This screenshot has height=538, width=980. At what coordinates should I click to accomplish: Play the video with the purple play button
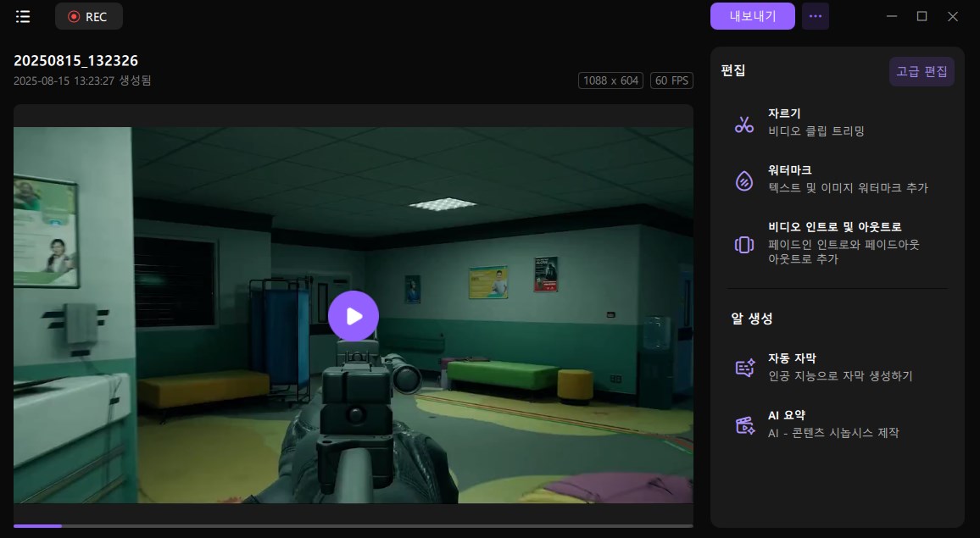point(354,316)
